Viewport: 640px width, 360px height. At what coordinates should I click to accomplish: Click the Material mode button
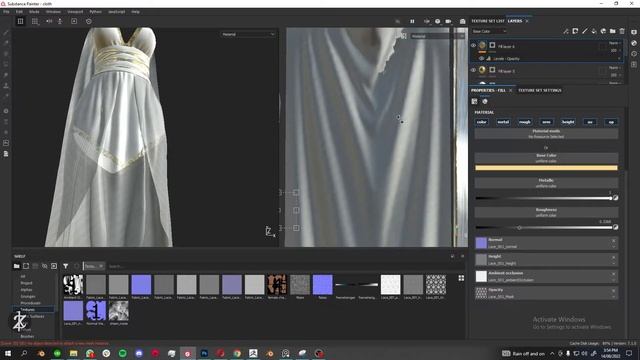[546, 134]
